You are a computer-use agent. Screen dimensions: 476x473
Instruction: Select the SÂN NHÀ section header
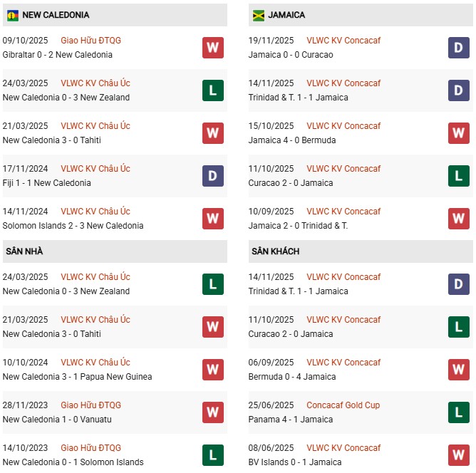tap(24, 251)
